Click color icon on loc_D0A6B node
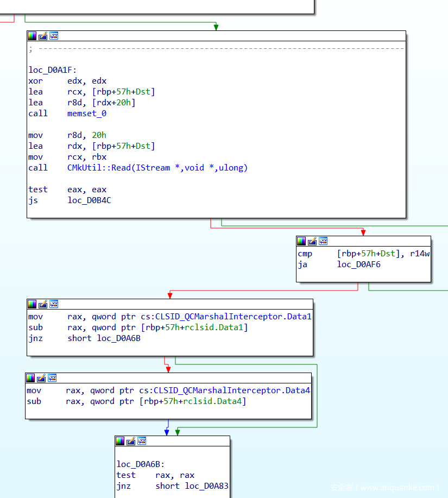The height and width of the screenshot is (498, 448). tap(120, 441)
